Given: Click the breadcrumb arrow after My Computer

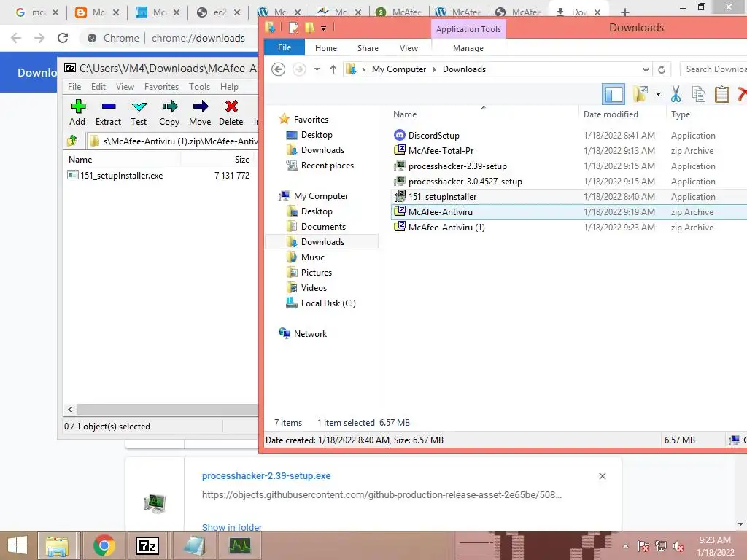Looking at the screenshot, I should (x=435, y=69).
